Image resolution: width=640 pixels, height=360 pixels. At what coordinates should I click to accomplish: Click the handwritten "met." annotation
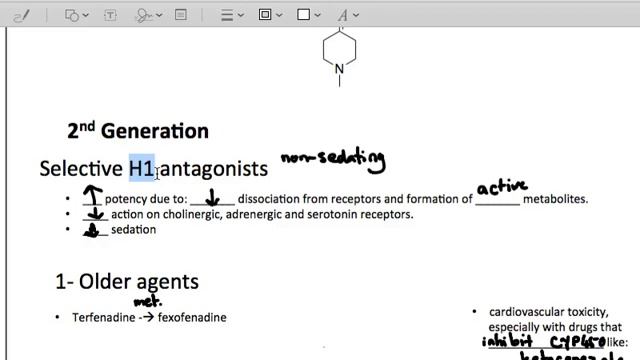point(148,301)
